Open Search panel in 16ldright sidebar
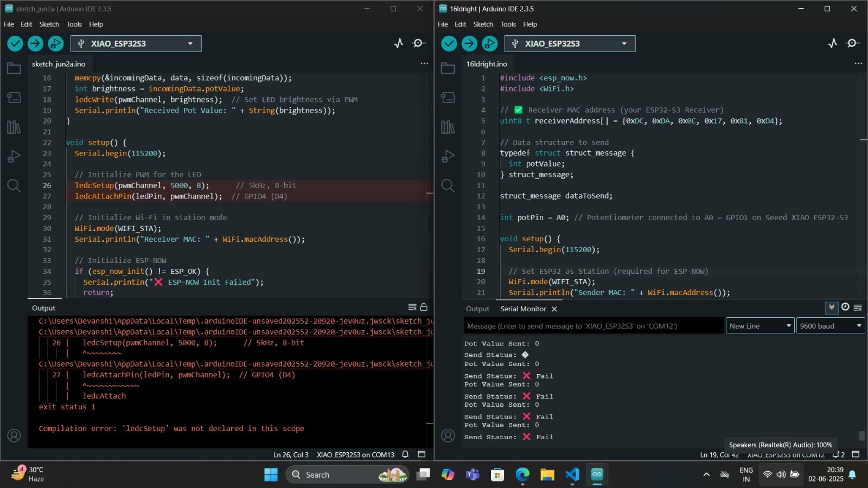Screen dimensions: 868x488 coord(448,186)
